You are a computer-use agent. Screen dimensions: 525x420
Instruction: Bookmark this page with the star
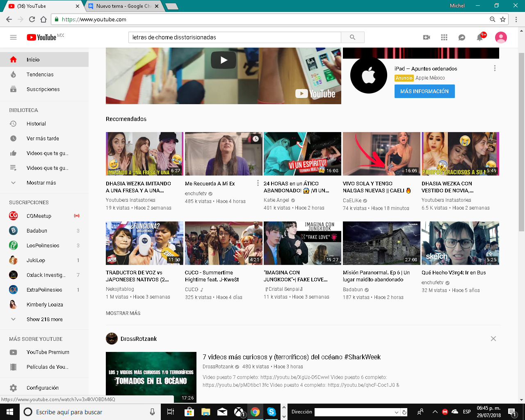tap(503, 19)
